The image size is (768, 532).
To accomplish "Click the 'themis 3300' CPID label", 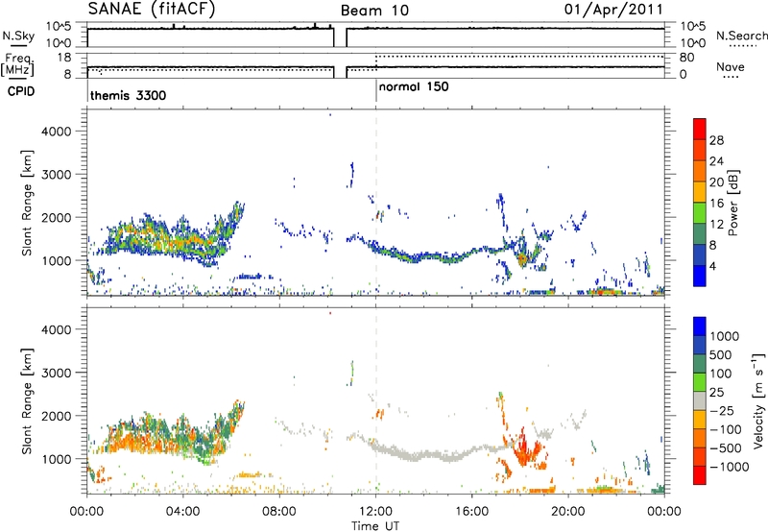I will [129, 95].
